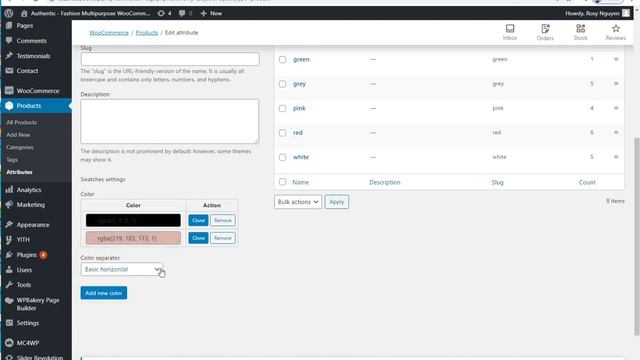
Task: Open the Orders icon
Action: pos(545,29)
